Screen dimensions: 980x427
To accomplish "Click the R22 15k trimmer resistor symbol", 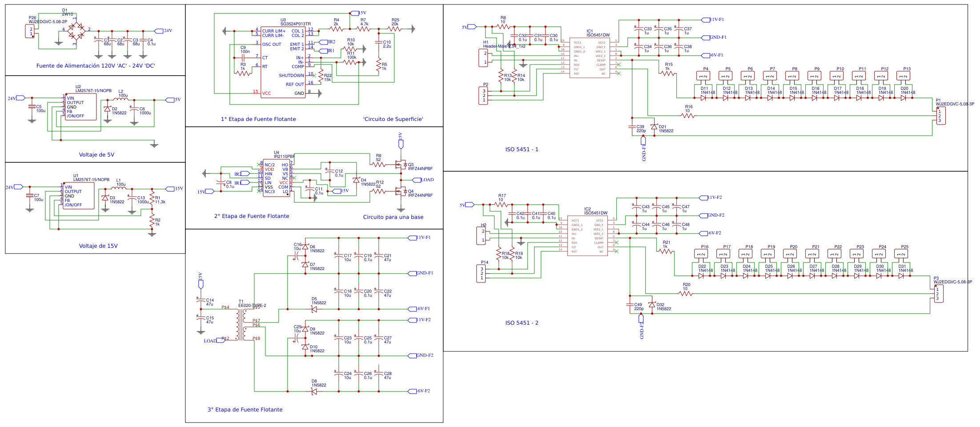I will coord(321,76).
